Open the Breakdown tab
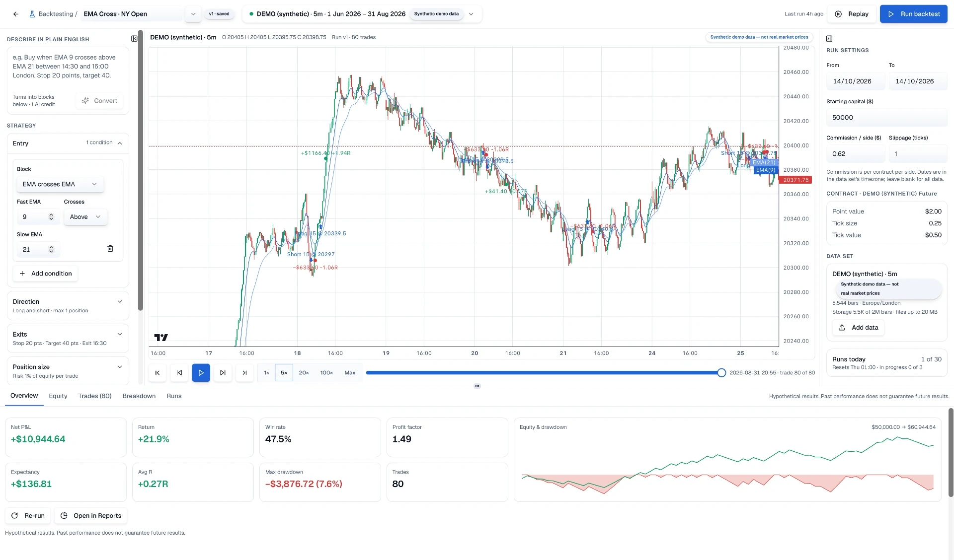This screenshot has width=954, height=560. pyautogui.click(x=139, y=396)
